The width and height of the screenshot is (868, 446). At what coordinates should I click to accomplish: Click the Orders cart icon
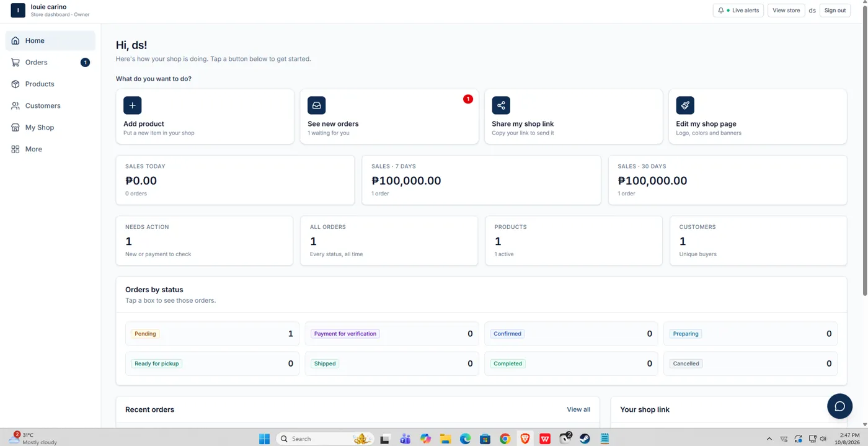click(x=15, y=62)
